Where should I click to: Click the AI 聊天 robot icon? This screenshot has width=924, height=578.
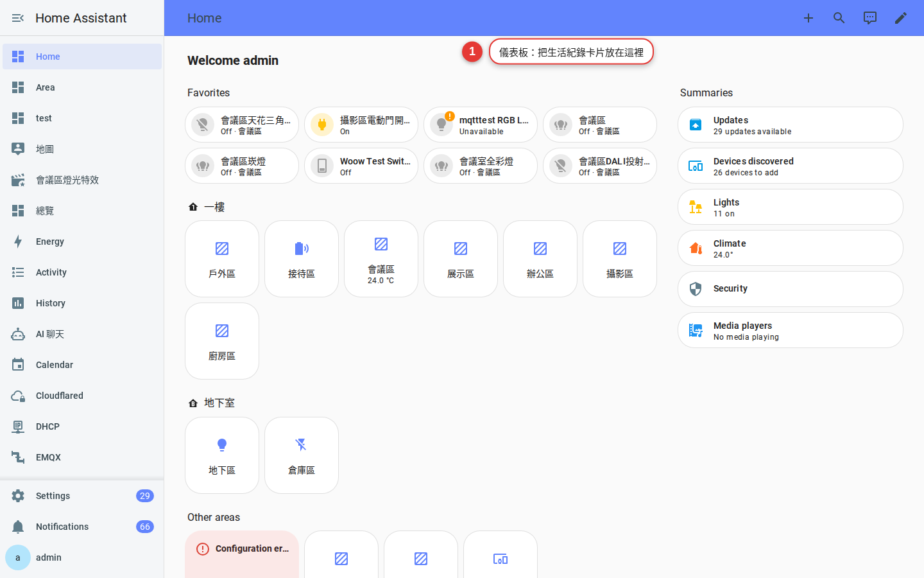point(18,334)
